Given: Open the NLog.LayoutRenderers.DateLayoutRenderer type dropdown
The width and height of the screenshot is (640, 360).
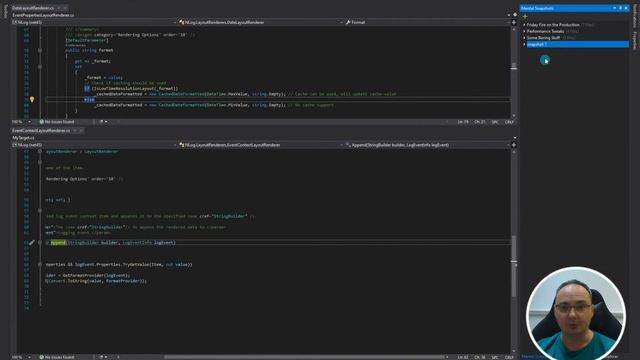Looking at the screenshot, I should (x=260, y=22).
